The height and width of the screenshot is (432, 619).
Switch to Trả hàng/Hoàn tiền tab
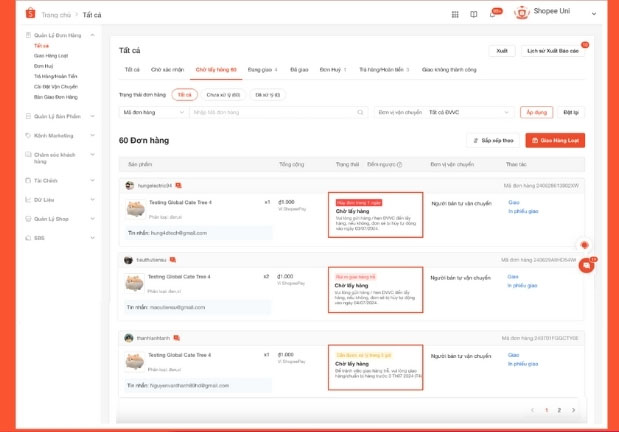point(384,69)
